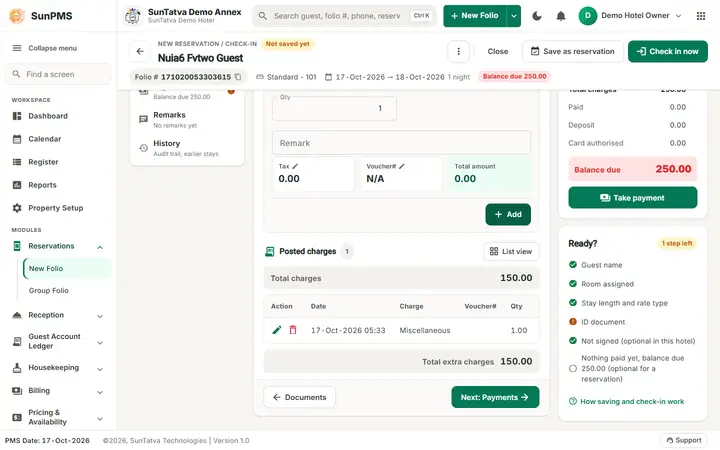
Task: Edit Tax using the pencil icon
Action: 295,166
